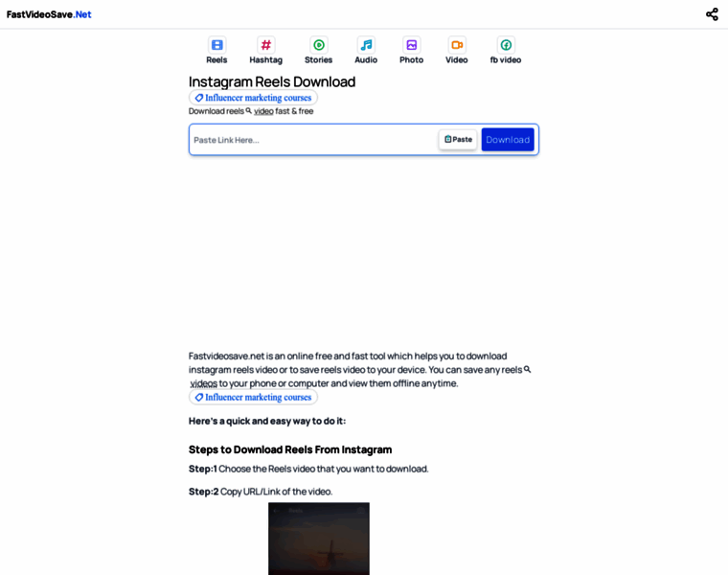Viewport: 728px width, 575px height.
Task: Click the FastVideoSave.Net logo
Action: [49, 14]
